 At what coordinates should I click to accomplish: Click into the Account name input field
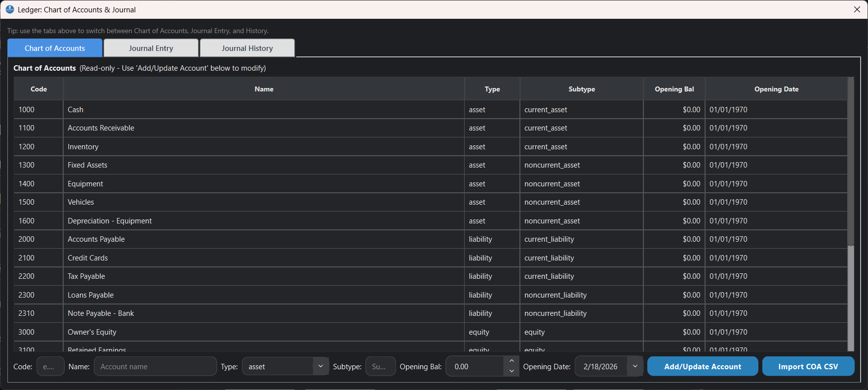(155, 366)
